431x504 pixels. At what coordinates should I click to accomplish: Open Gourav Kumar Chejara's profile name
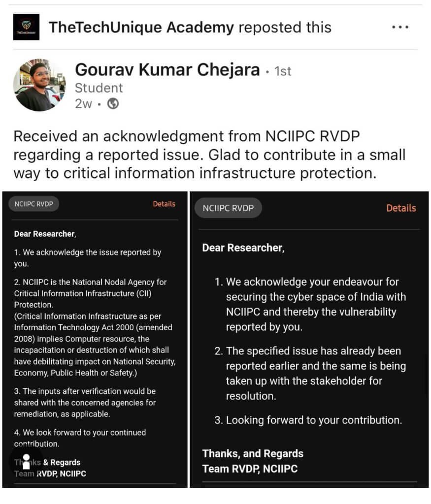(167, 70)
